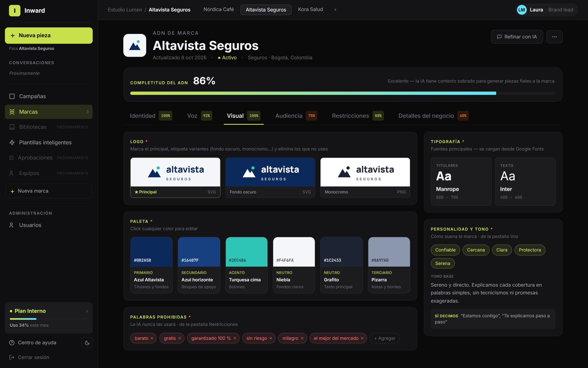Image resolution: width=588 pixels, height=368 pixels.
Task: Switch to the Identidad tab
Action: 151,116
